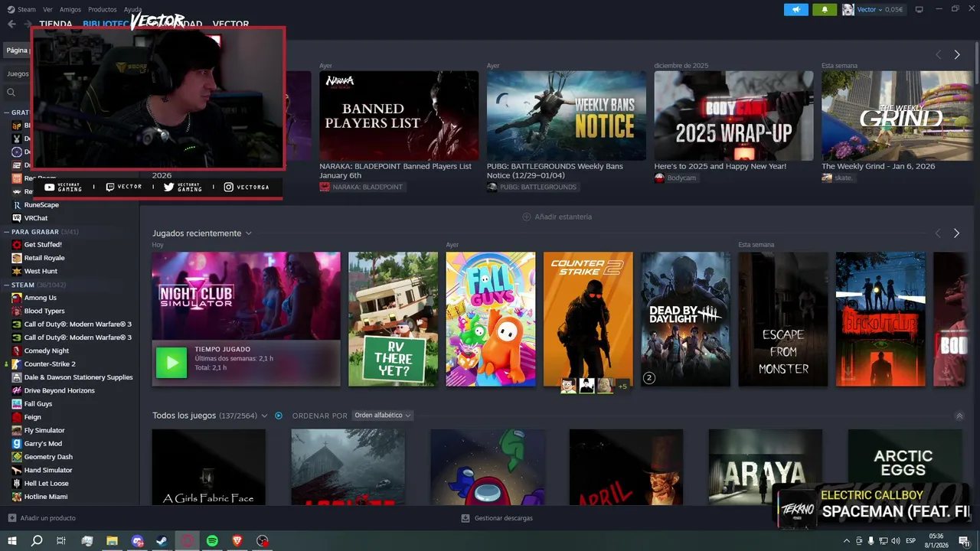Viewport: 980px width, 551px height.
Task: Click the RuneScape icon in game list
Action: [x=17, y=205]
